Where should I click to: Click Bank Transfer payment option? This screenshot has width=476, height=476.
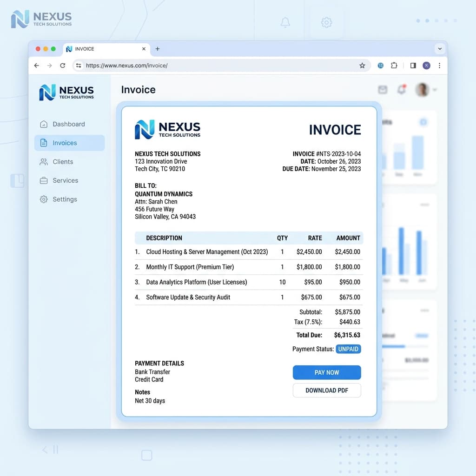pos(152,372)
